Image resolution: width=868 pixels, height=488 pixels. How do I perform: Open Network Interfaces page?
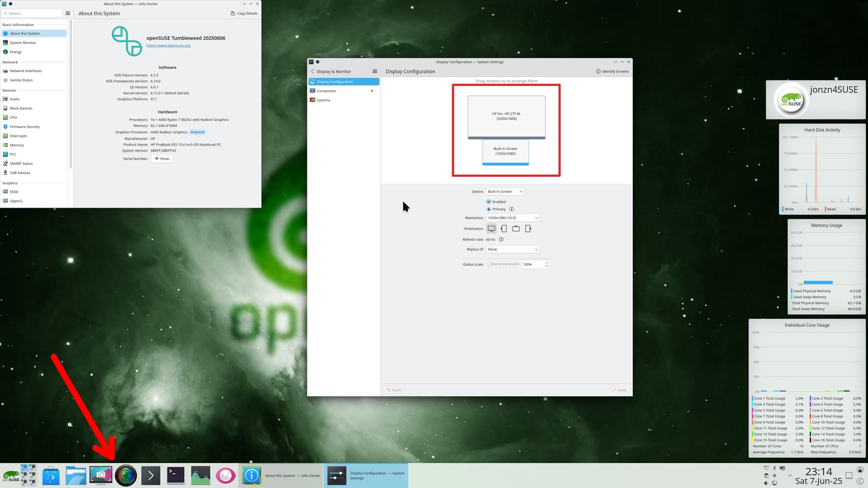(x=34, y=71)
